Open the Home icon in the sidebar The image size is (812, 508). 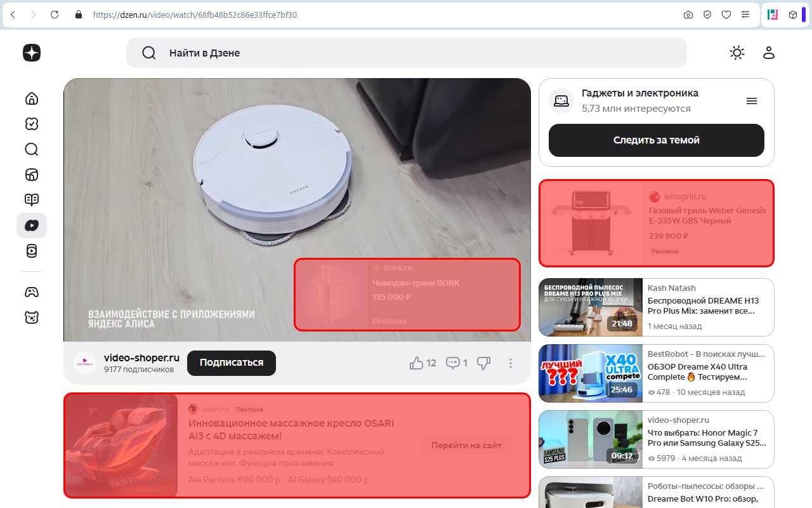(32, 98)
